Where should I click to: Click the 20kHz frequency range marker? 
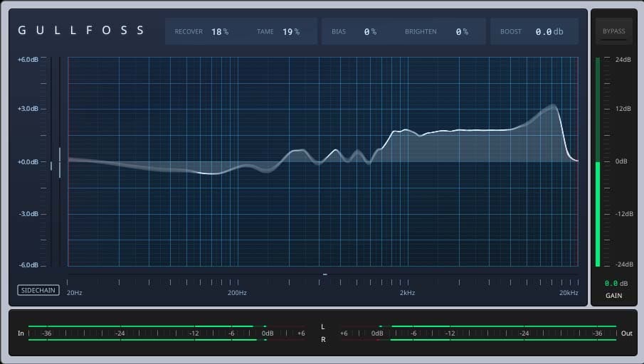coord(569,293)
